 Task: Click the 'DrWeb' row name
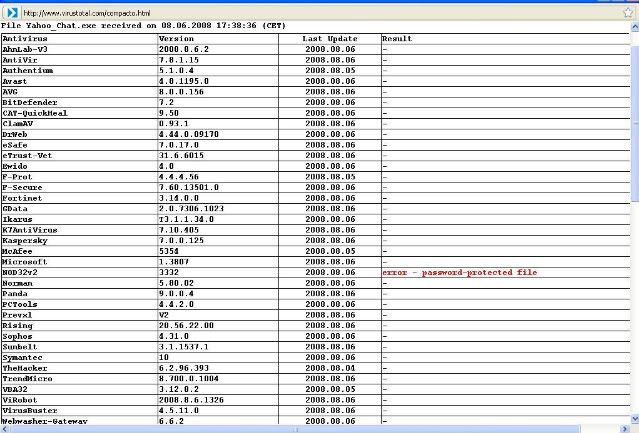pos(15,134)
